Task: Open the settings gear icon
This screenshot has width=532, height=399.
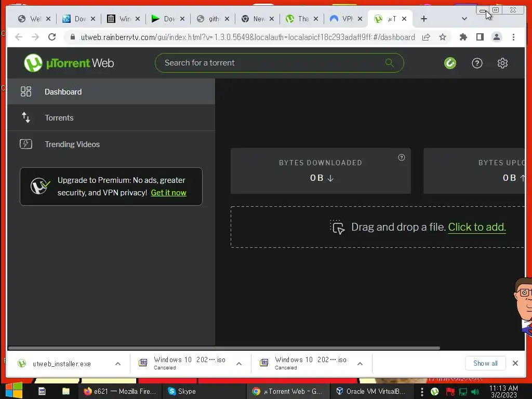Action: [x=502, y=63]
